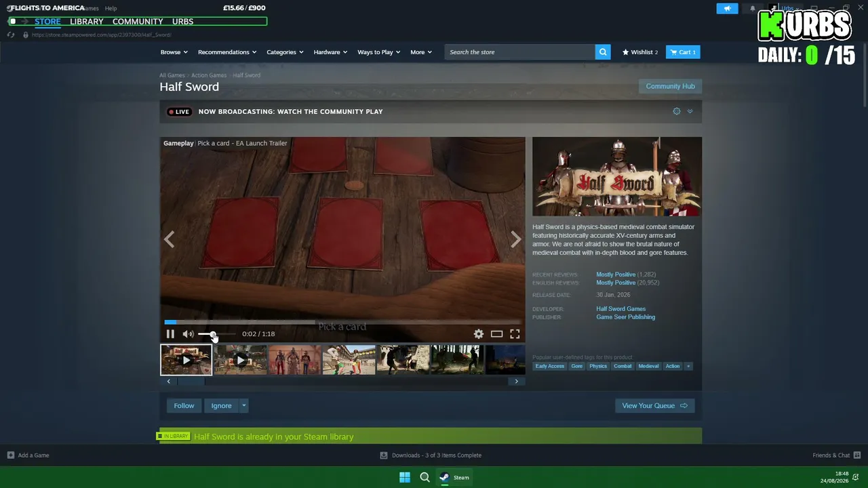Adjust the video volume slider
The height and width of the screenshot is (488, 868).
point(216,333)
